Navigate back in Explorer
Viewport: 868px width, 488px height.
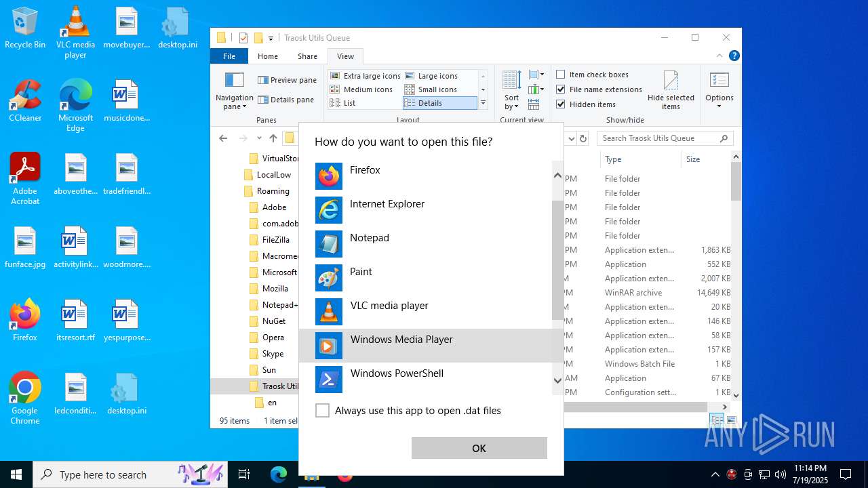(223, 138)
